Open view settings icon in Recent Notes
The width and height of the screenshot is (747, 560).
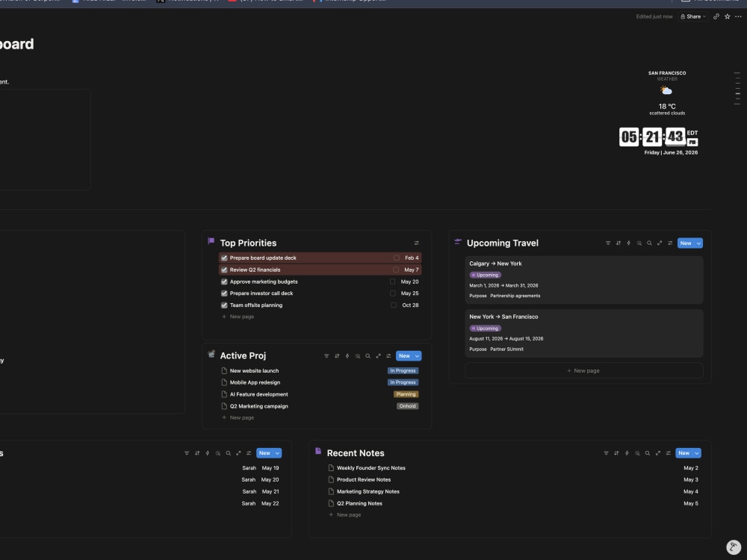pos(669,453)
